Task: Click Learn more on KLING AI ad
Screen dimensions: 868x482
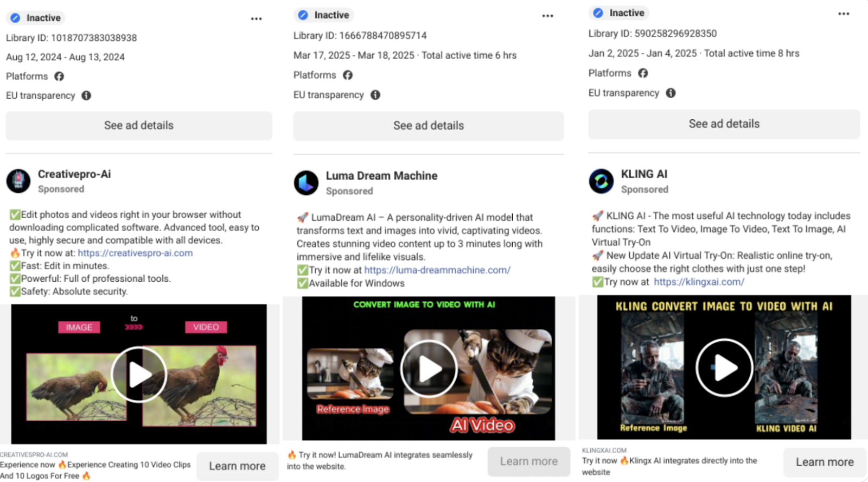Action: coord(824,462)
